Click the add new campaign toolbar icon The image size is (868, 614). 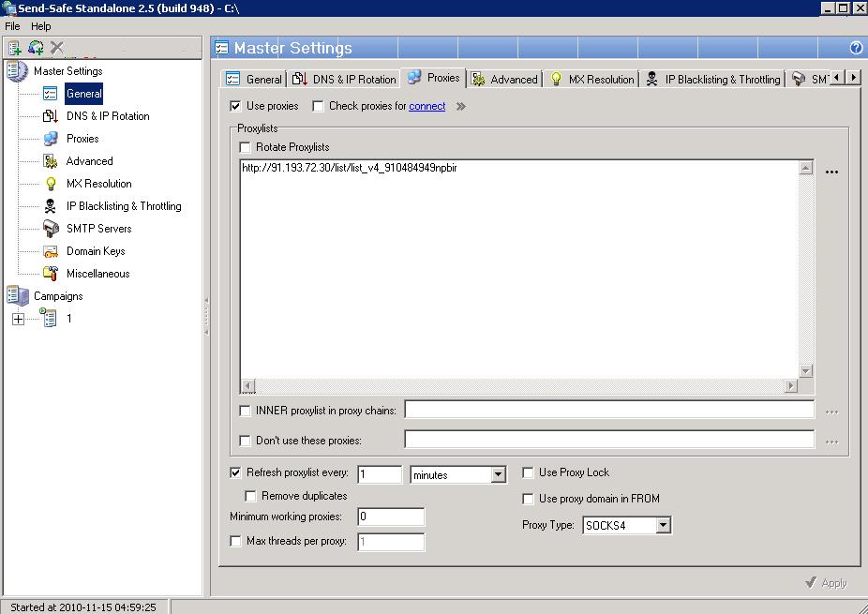click(15, 48)
